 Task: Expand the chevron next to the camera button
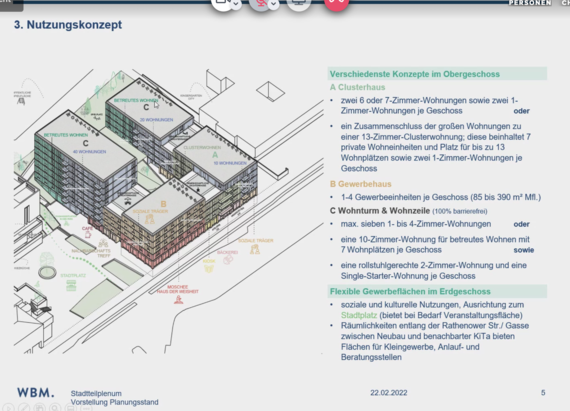tap(236, 4)
